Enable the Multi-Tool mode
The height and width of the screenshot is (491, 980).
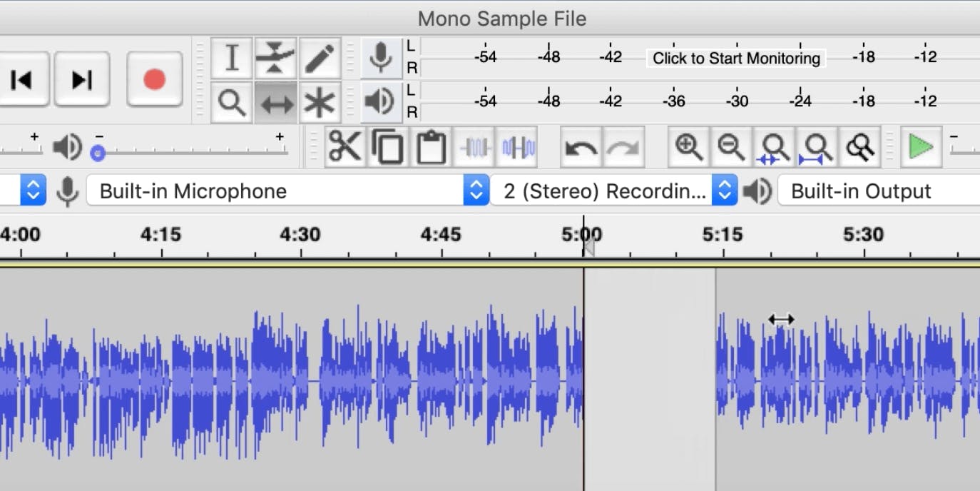coord(320,102)
